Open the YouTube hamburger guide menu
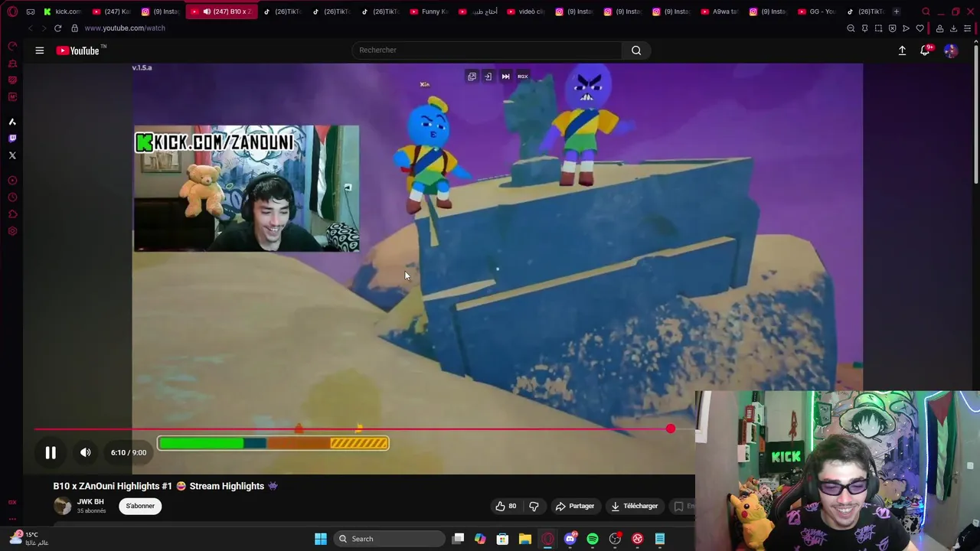The height and width of the screenshot is (551, 980). click(x=39, y=51)
